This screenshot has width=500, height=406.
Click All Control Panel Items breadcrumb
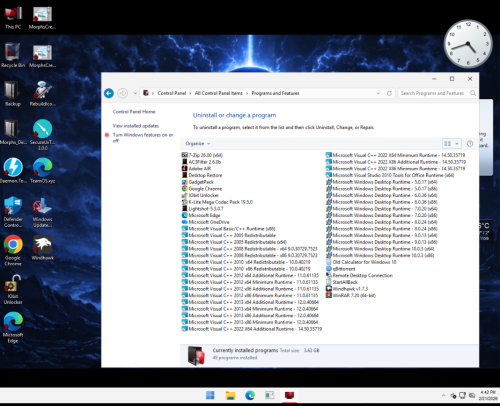pyautogui.click(x=219, y=93)
